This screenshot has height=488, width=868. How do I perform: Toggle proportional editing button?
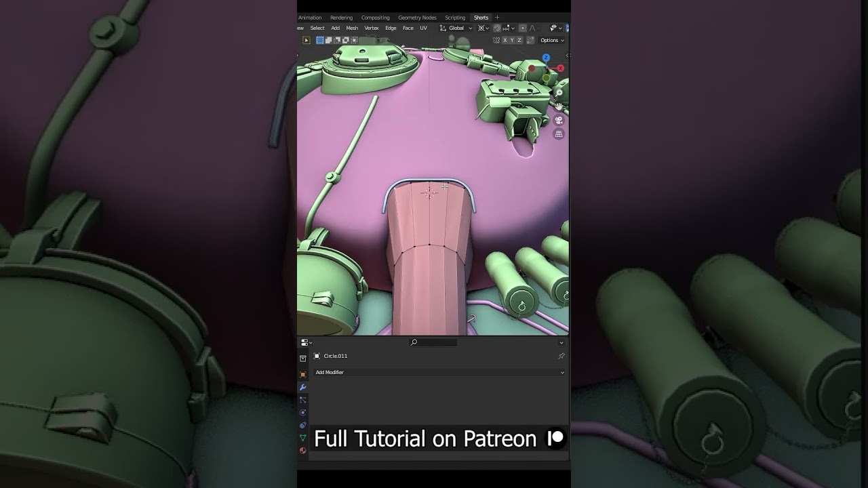point(522,28)
